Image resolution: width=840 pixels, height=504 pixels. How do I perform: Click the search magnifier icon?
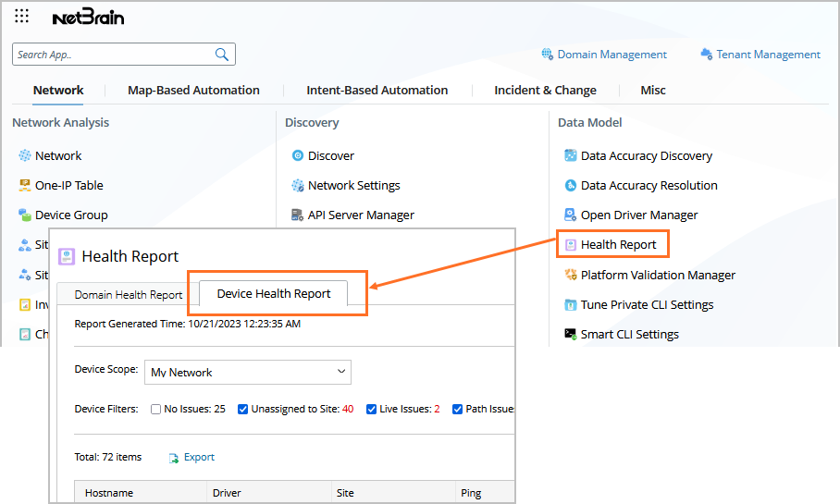222,55
